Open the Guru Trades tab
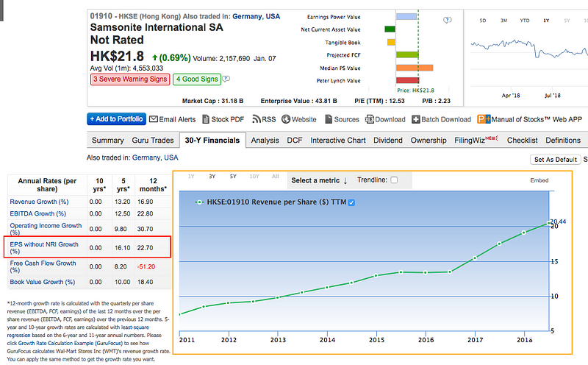This screenshot has width=588, height=365. pyautogui.click(x=153, y=140)
